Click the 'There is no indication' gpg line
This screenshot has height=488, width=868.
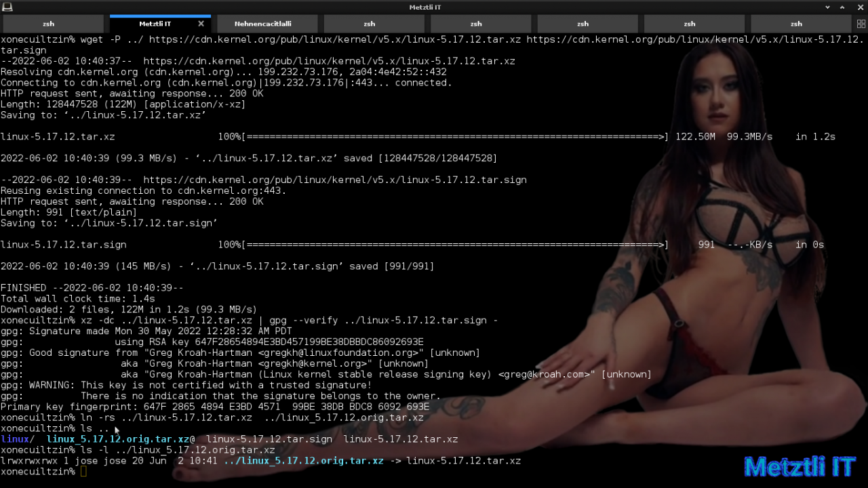coord(221,396)
